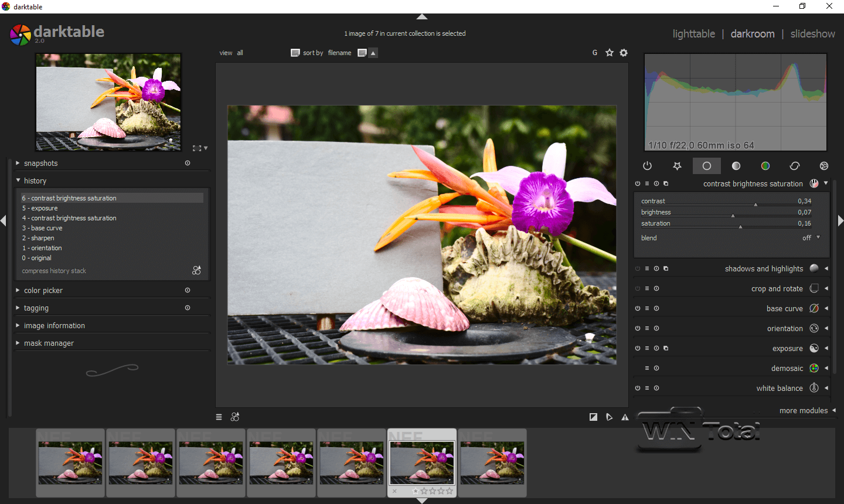The width and height of the screenshot is (844, 504).
Task: Toggle the overexposure warning triangle icon
Action: [x=625, y=417]
